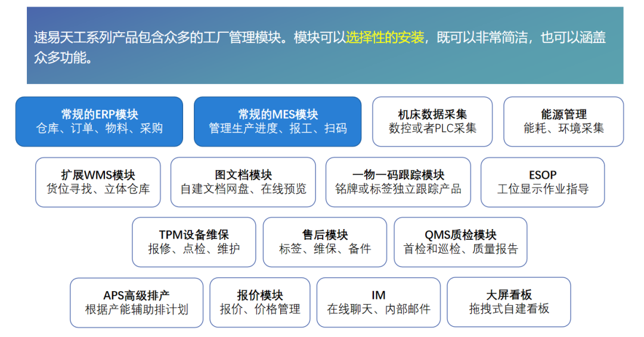The image size is (644, 337).
Task: Open the APS高级排产 box
Action: pos(136,302)
